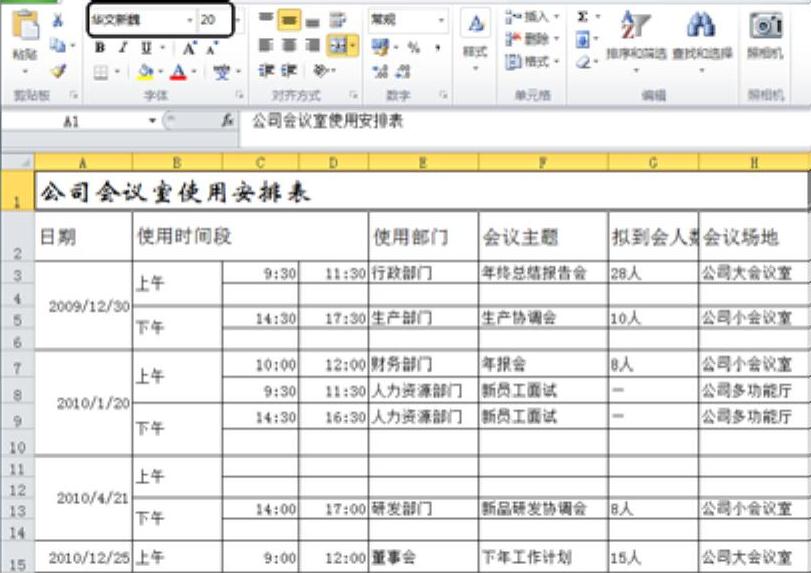Select cell containing 年终总结报告会
The height and width of the screenshot is (573, 811).
[544, 273]
